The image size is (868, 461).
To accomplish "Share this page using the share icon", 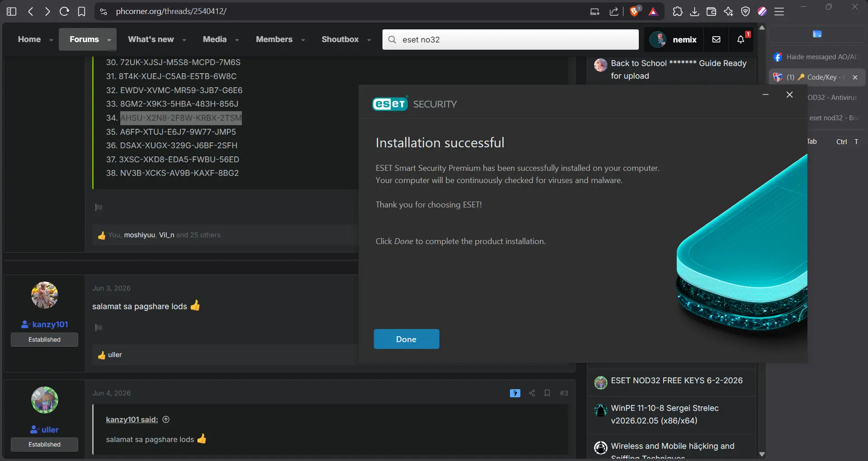I will point(613,11).
